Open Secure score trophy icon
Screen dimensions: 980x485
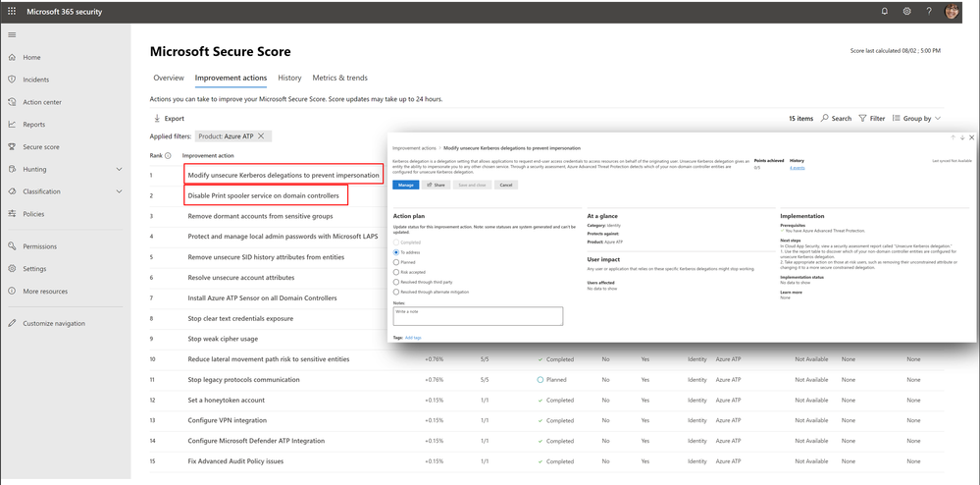point(11,147)
